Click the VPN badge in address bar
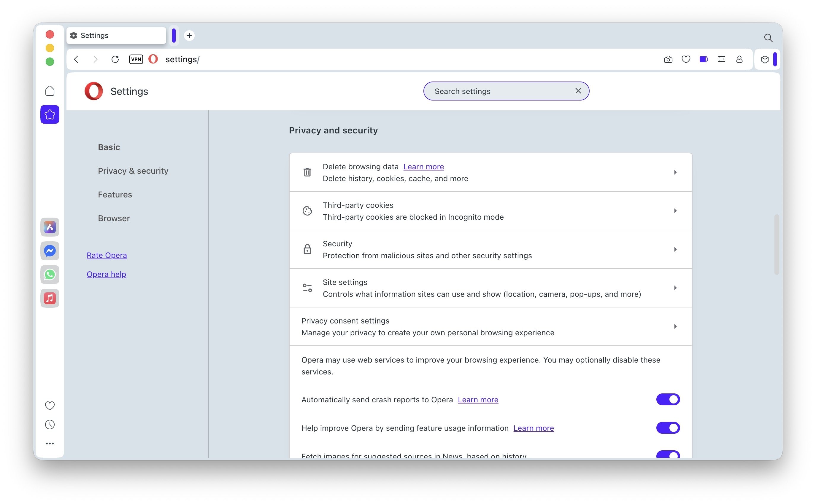The image size is (816, 504). [x=136, y=59]
